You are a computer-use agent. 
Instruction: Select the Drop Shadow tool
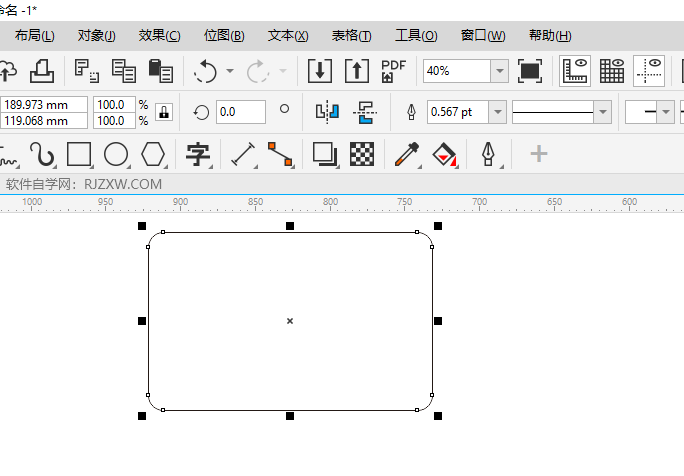tap(324, 154)
